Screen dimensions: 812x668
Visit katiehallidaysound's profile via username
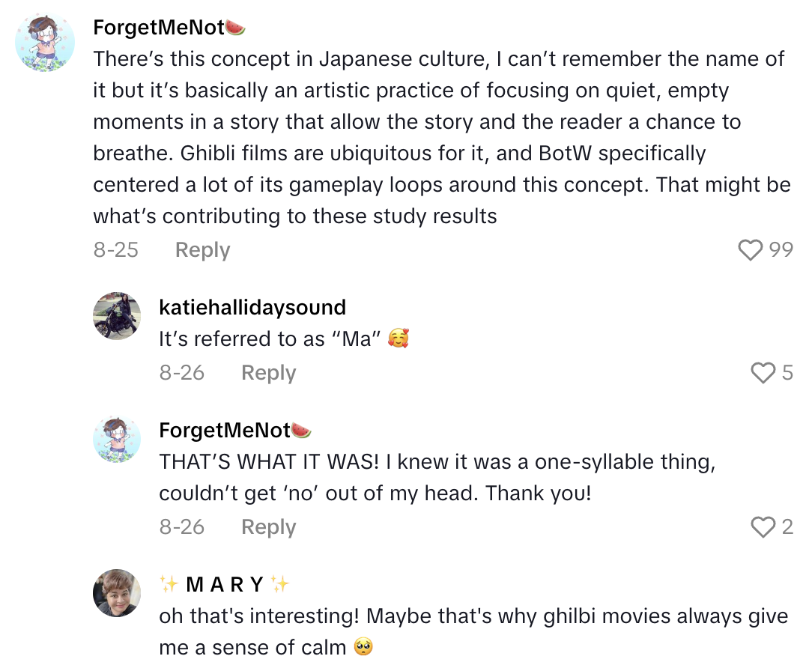[x=252, y=307]
